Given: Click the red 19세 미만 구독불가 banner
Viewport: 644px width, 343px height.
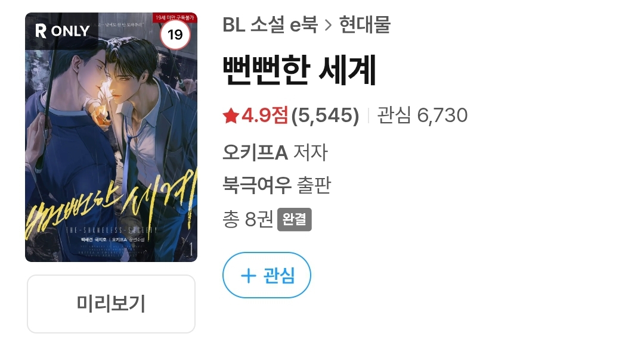Looking at the screenshot, I should coord(175,18).
